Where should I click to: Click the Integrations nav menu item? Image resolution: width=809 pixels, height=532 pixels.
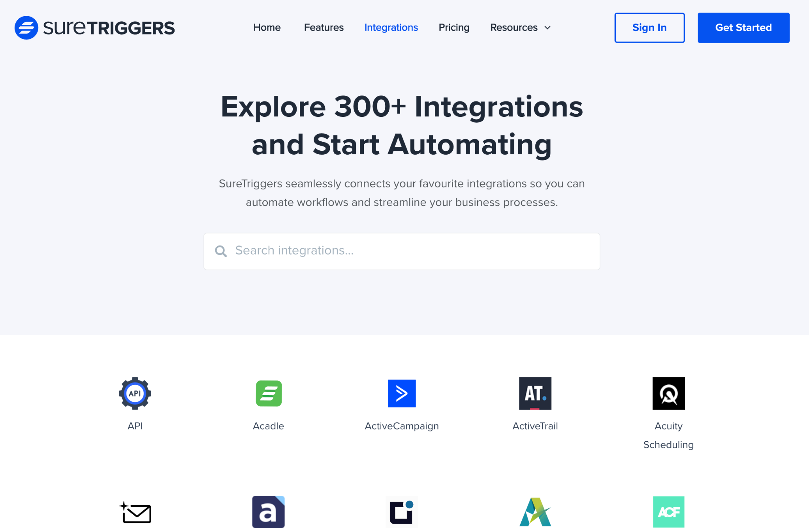tap(391, 27)
